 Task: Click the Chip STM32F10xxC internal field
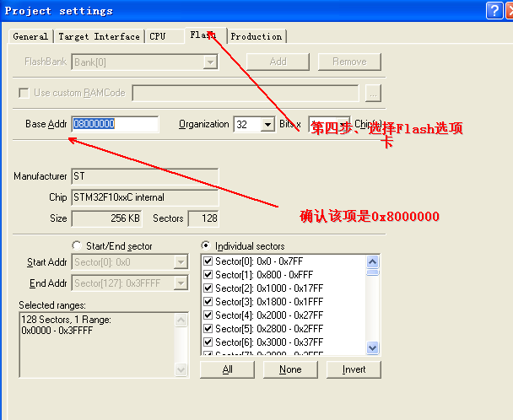(144, 197)
